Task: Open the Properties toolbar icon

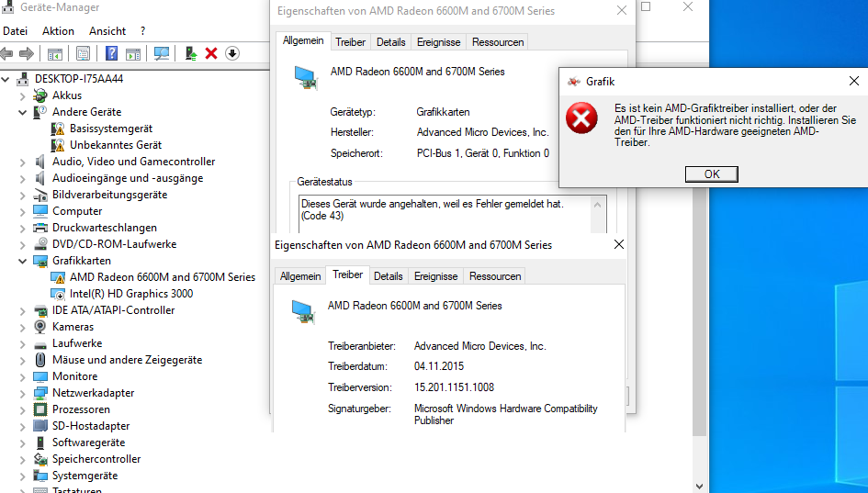Action: [x=83, y=53]
